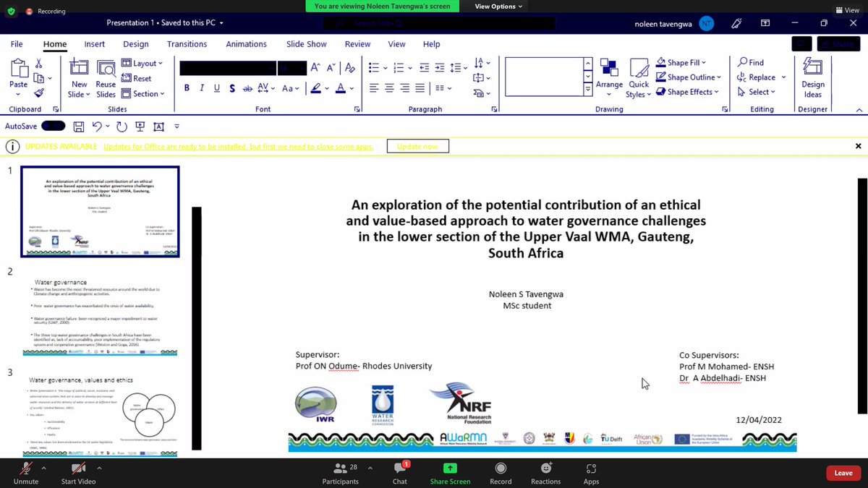Toggle Bold formatting
The height and width of the screenshot is (488, 868).
(187, 88)
